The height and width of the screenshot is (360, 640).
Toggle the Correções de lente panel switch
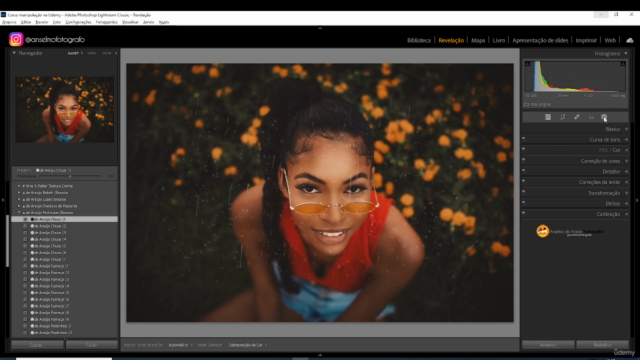click(524, 181)
